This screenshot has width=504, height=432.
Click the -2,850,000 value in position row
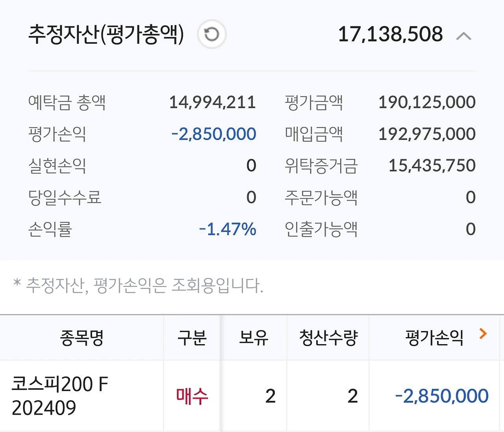442,396
